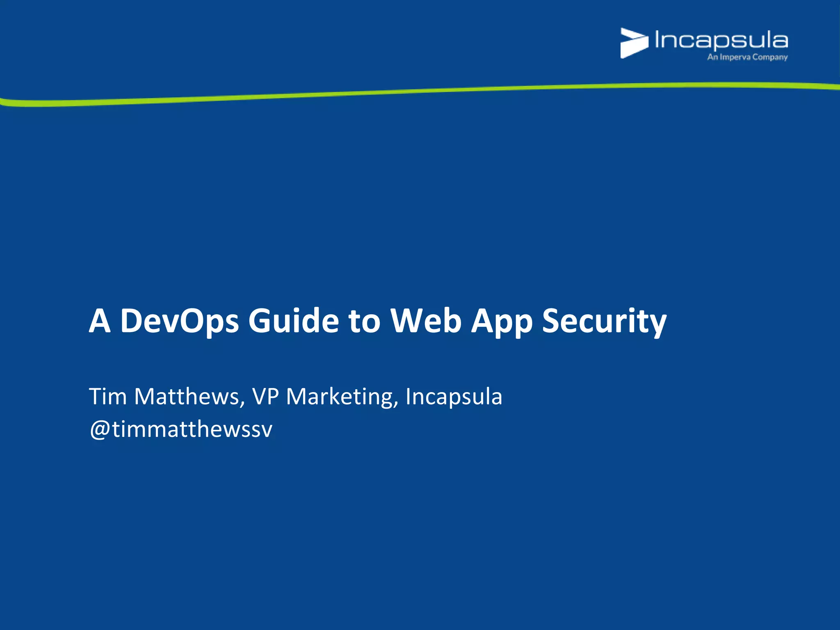Click the @timmatthewssv Twitter handle
The height and width of the screenshot is (630, 840).
[x=181, y=429]
